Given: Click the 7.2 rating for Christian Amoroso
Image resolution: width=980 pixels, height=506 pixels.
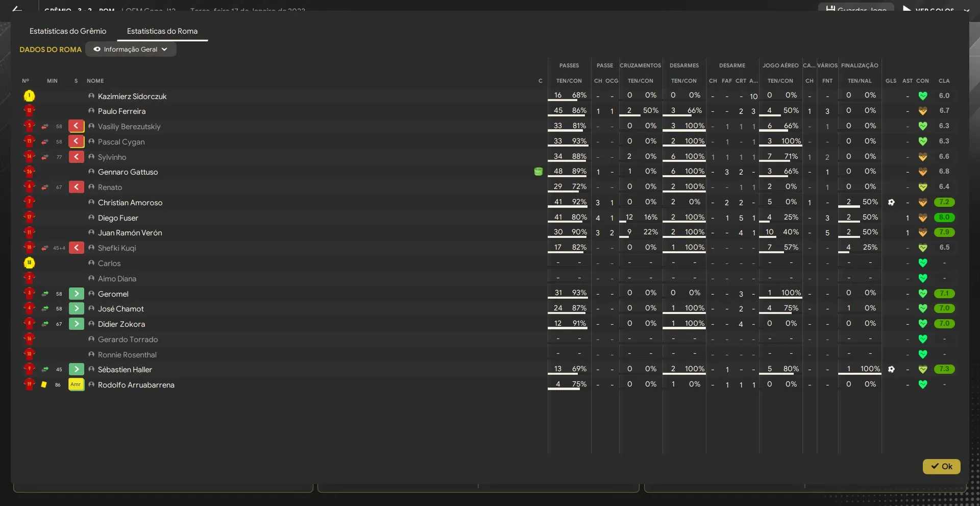Looking at the screenshot, I should point(944,202).
